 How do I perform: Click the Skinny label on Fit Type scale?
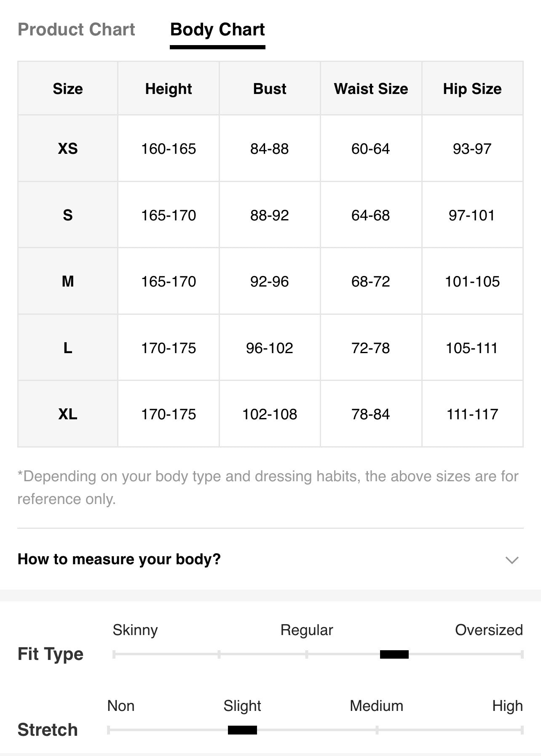135,630
